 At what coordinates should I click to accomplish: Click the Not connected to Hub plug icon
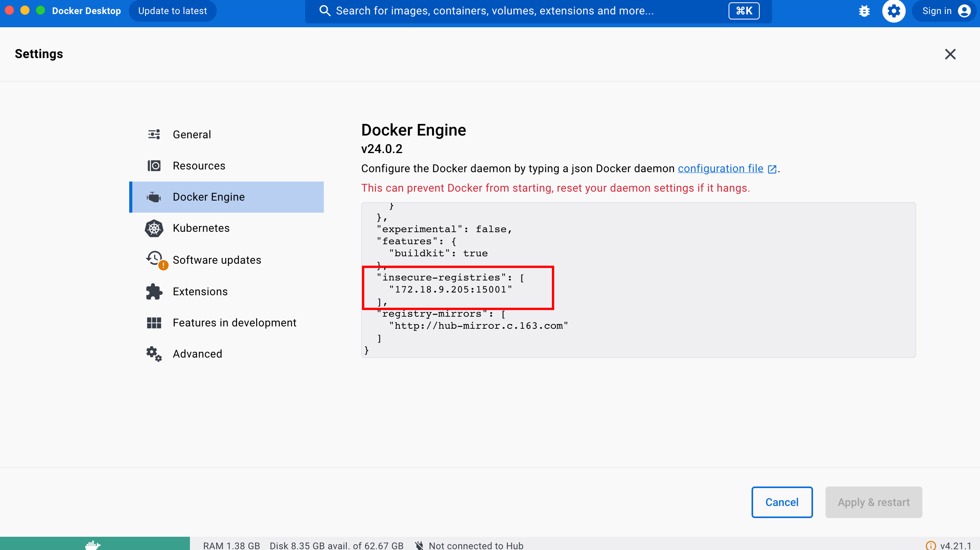click(419, 545)
